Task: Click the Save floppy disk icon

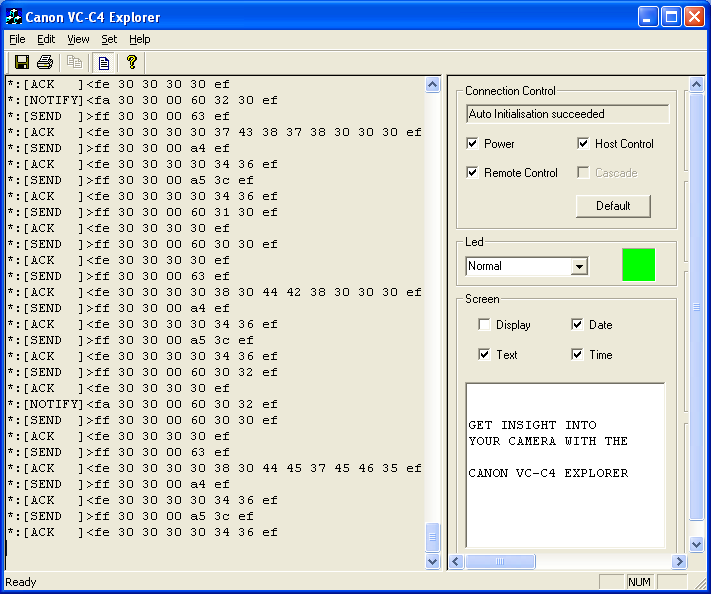Action: coord(22,62)
